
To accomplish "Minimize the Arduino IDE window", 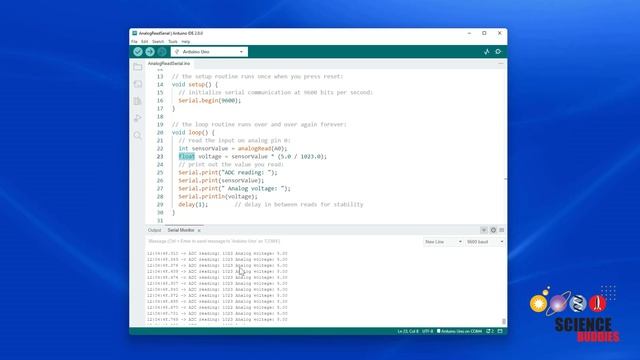I will point(469,33).
